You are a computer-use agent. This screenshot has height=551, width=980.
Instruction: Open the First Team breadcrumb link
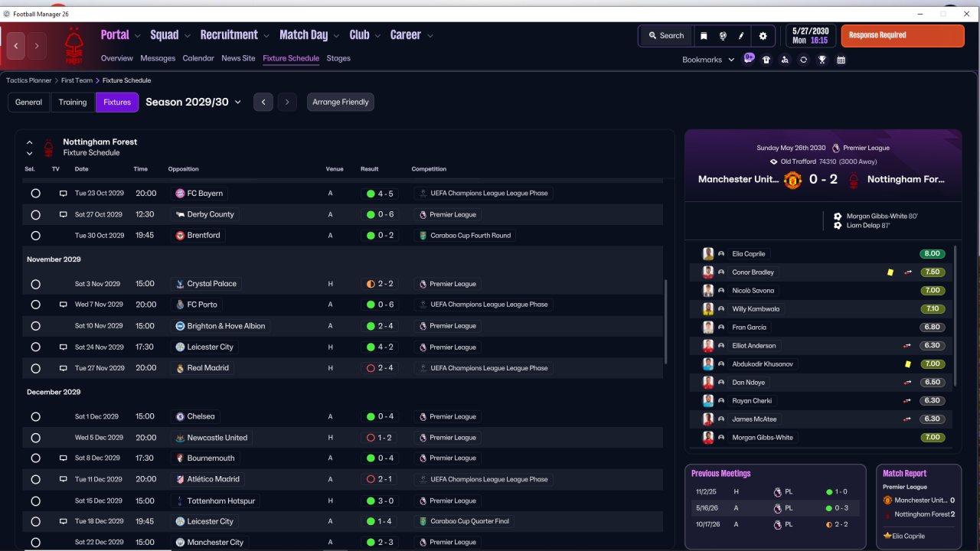click(77, 80)
